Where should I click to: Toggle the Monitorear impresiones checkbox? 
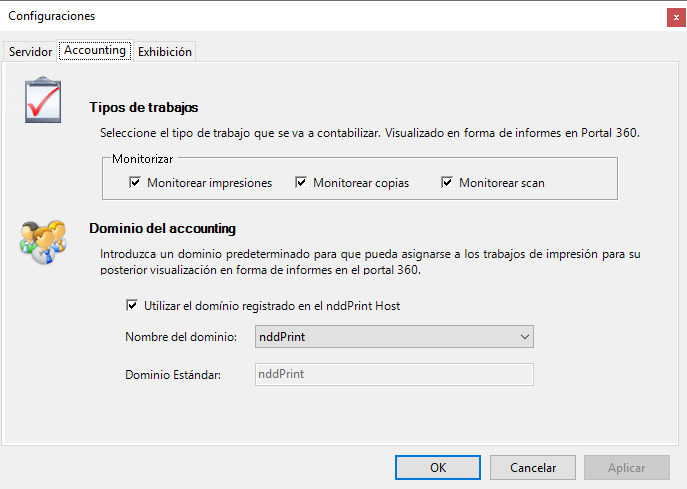135,183
